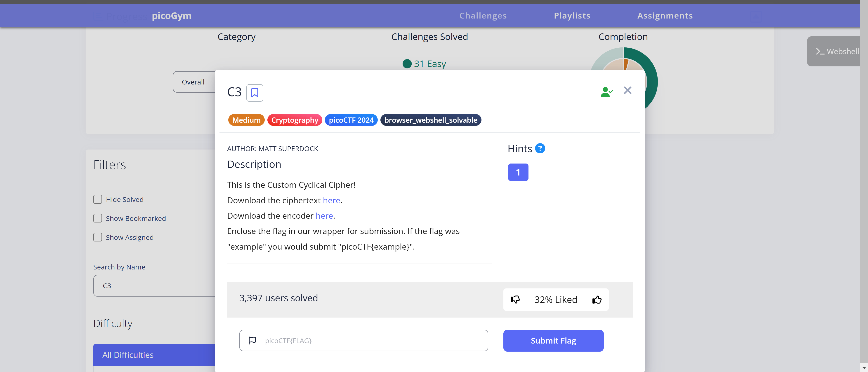Viewport: 868px width, 372px height.
Task: Open the Overall selector
Action: click(x=193, y=82)
